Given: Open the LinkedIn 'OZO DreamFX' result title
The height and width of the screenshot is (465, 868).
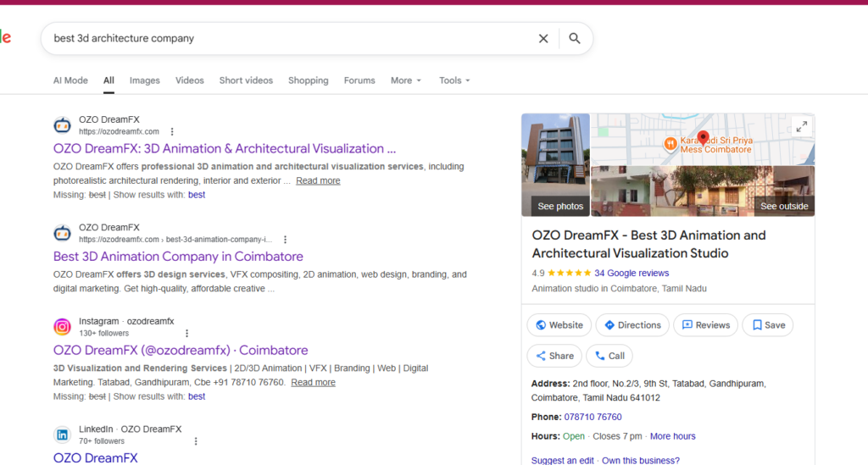Looking at the screenshot, I should pos(95,458).
